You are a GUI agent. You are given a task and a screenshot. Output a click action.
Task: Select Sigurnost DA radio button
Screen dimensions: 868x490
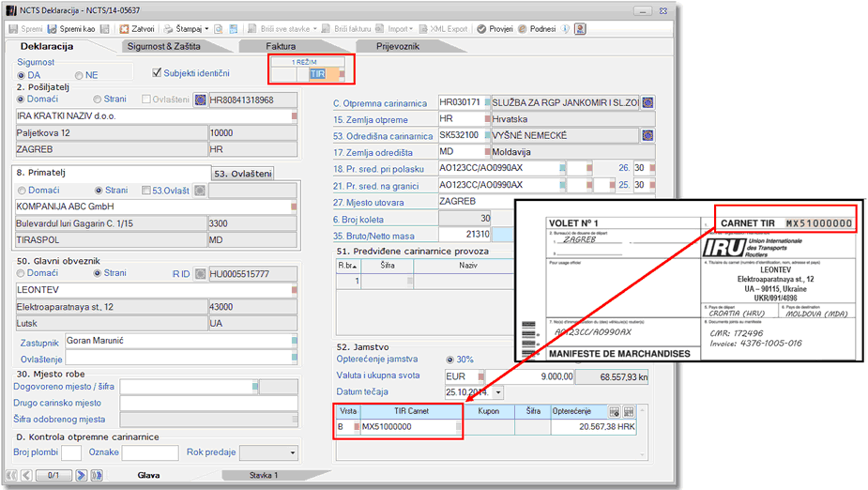click(x=22, y=75)
